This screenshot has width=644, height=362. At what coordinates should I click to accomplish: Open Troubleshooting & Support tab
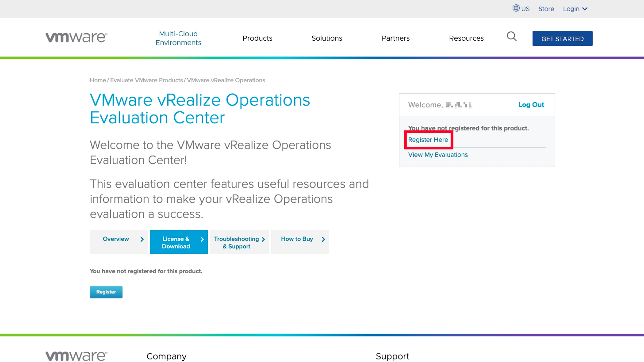click(239, 242)
